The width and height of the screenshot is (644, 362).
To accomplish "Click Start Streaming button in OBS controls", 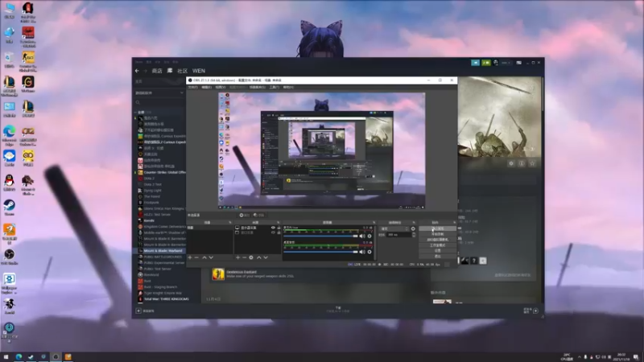I will [x=437, y=228].
